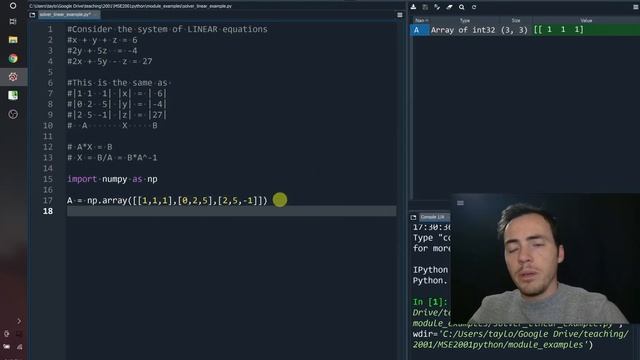Image resolution: width=640 pixels, height=360 pixels.
Task: Click the browse tabs icon left of the file tab
Action: point(32,15)
